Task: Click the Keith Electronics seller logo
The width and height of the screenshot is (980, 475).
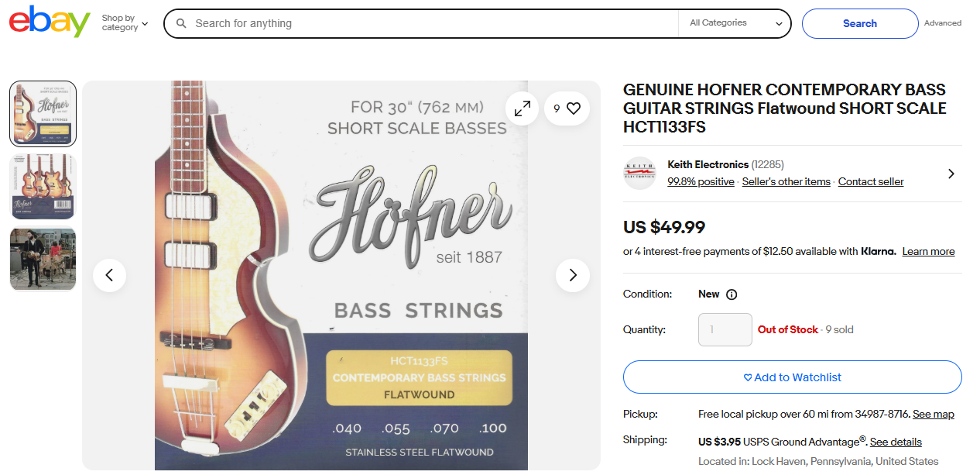Action: click(639, 174)
